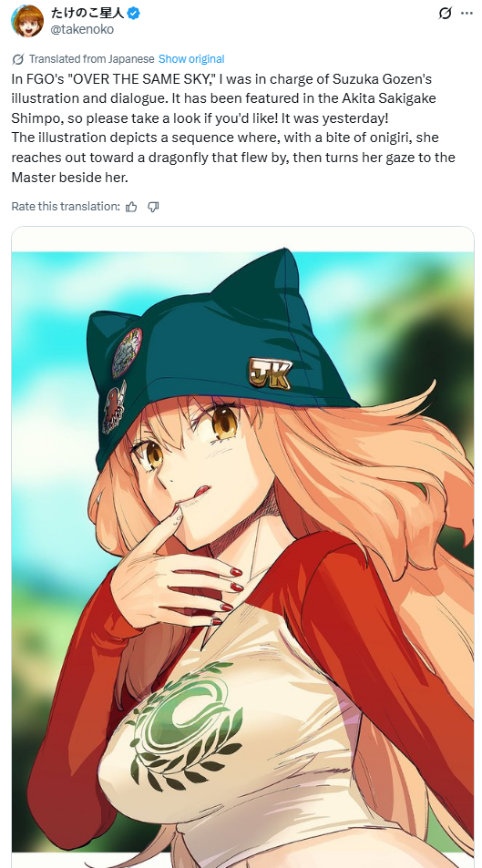482x868 pixels.
Task: Open the takenoko profile avatar
Action: tap(27, 21)
